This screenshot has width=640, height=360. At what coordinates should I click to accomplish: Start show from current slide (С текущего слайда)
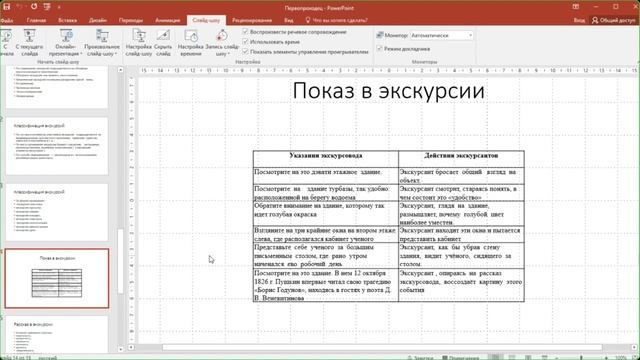[29, 42]
